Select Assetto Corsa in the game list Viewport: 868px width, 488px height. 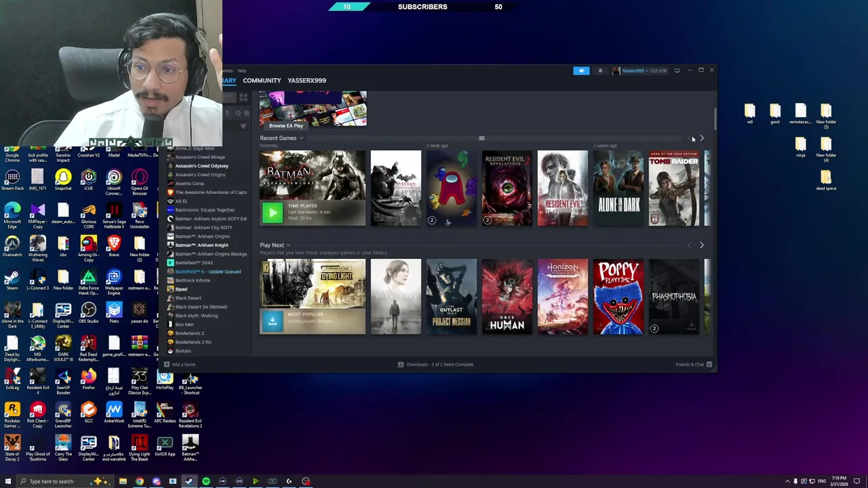189,184
